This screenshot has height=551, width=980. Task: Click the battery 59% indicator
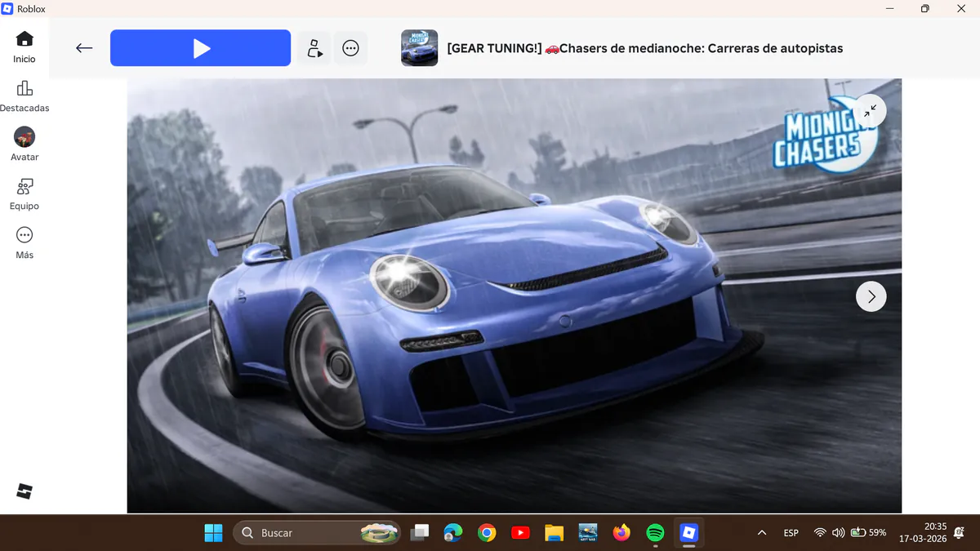868,533
